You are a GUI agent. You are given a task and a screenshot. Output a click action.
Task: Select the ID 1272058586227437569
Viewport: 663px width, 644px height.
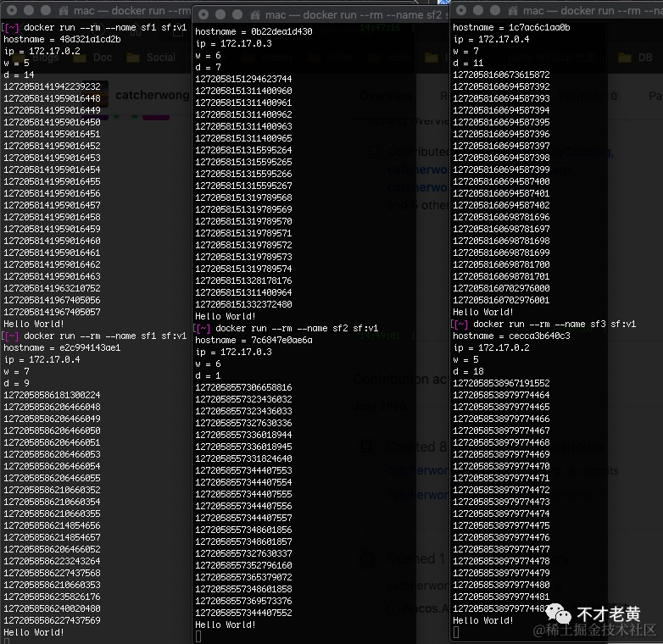(52, 620)
